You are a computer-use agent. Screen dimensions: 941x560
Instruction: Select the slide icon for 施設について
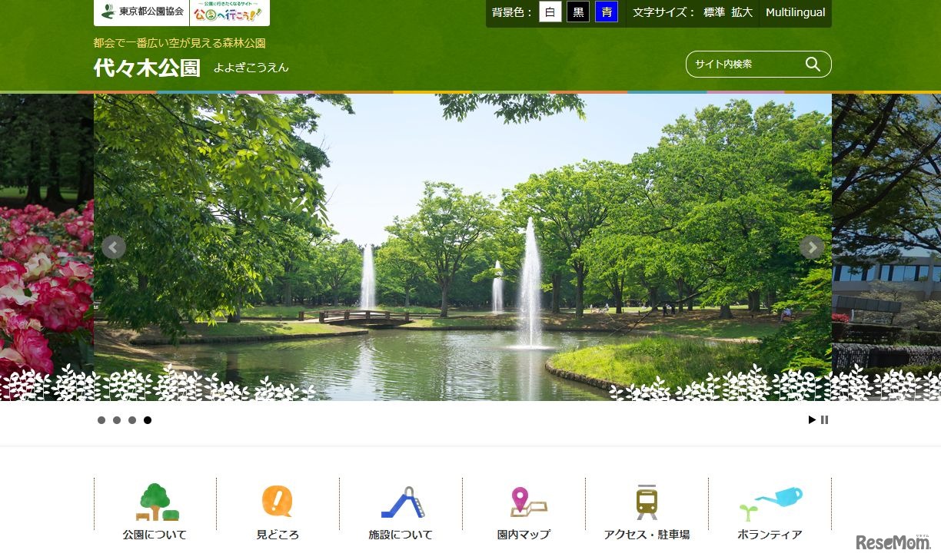(x=401, y=502)
